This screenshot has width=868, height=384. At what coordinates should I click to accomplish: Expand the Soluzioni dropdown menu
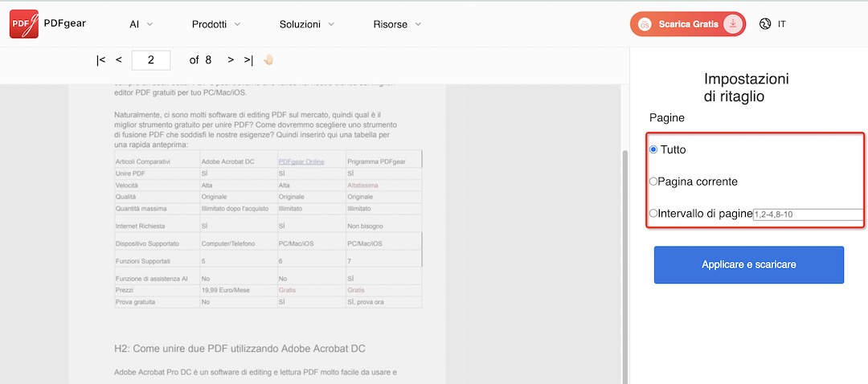tap(307, 24)
